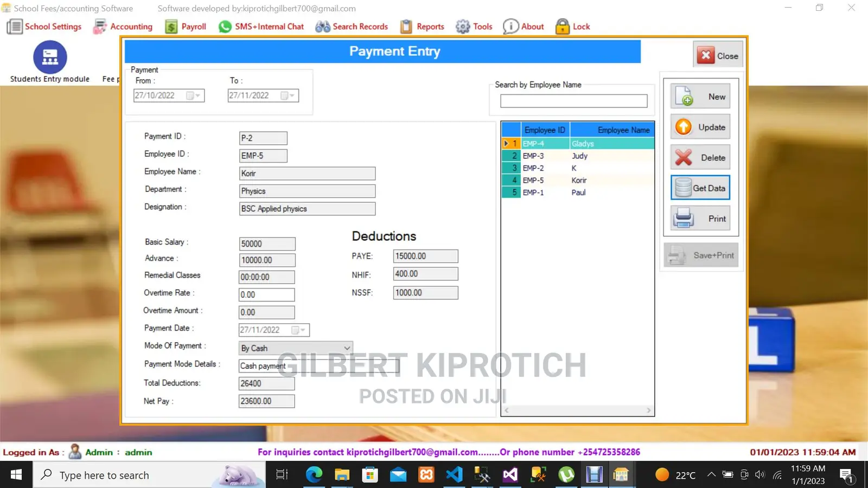
Task: Click the NSSF deduction field
Action: tap(425, 293)
